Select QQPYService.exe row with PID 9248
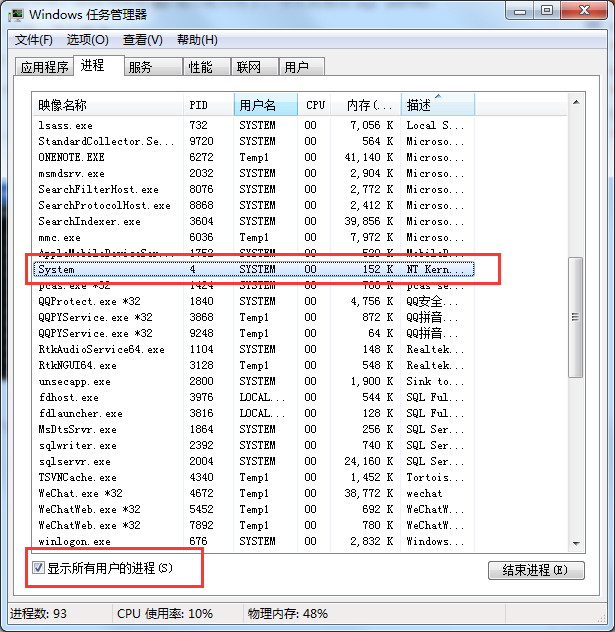This screenshot has width=615, height=632. point(254,333)
